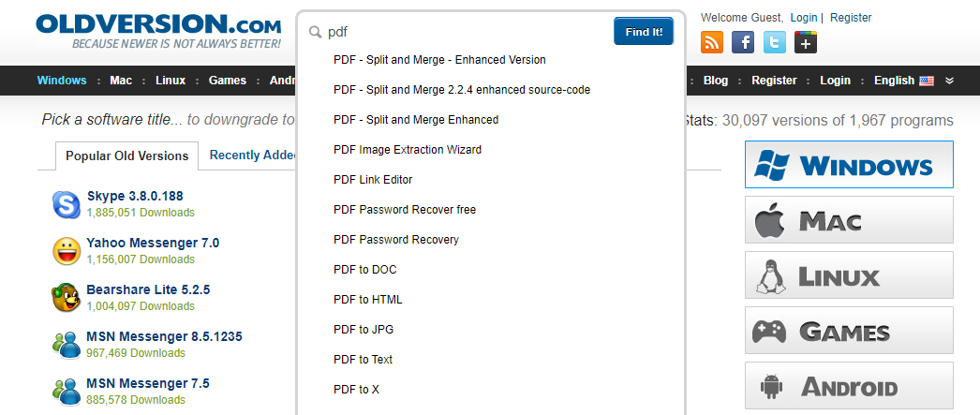Open the Twitter bird icon

[x=775, y=42]
